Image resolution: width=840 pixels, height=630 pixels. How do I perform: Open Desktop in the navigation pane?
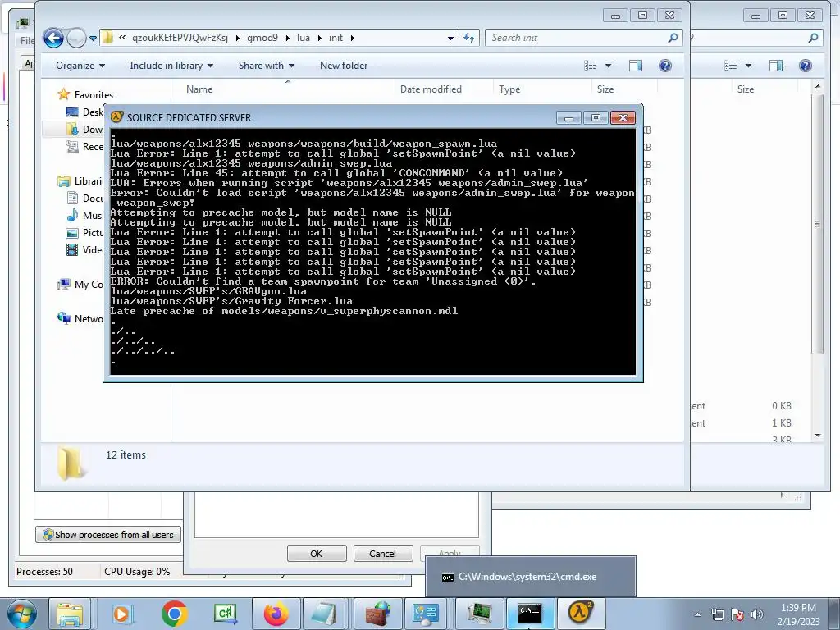point(84,112)
